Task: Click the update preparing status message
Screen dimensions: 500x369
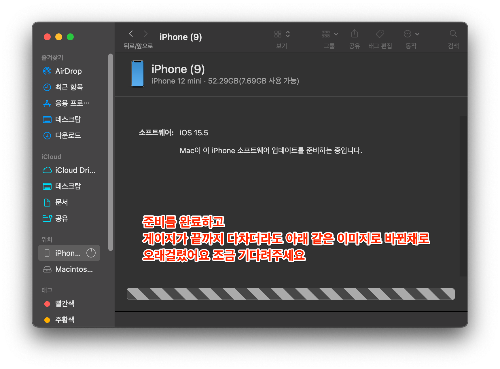Action: tap(271, 150)
